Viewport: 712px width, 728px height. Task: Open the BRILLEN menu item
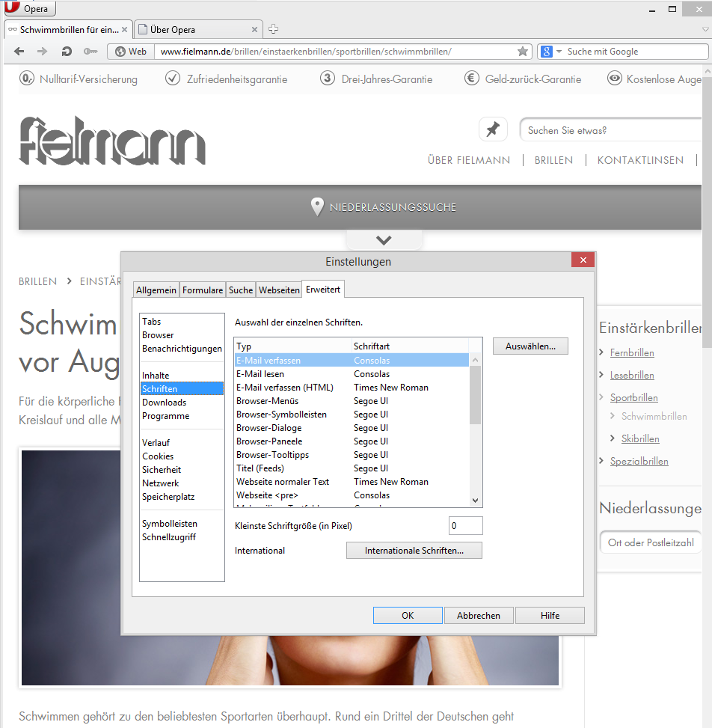click(553, 160)
